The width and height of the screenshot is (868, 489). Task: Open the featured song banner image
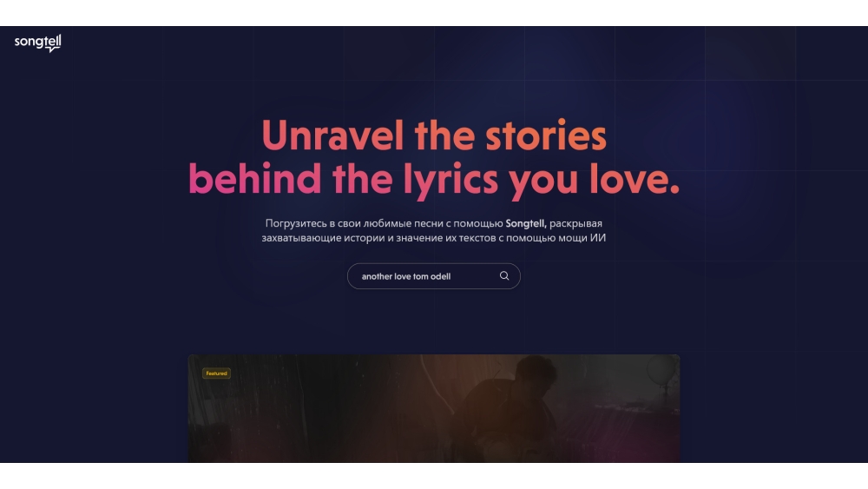tap(433, 409)
